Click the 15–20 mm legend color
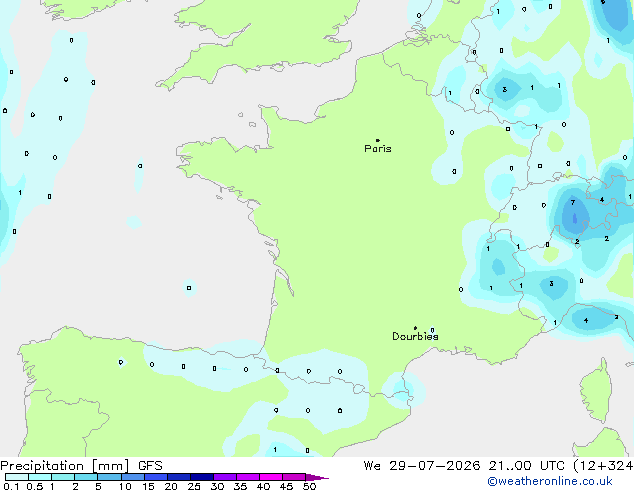 click(x=156, y=477)
